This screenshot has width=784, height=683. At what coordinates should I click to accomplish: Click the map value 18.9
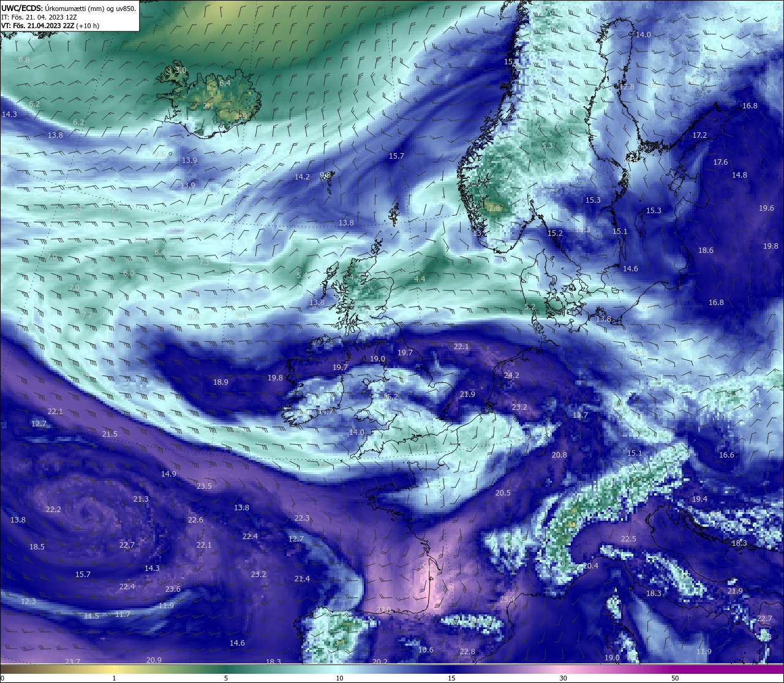point(221,382)
